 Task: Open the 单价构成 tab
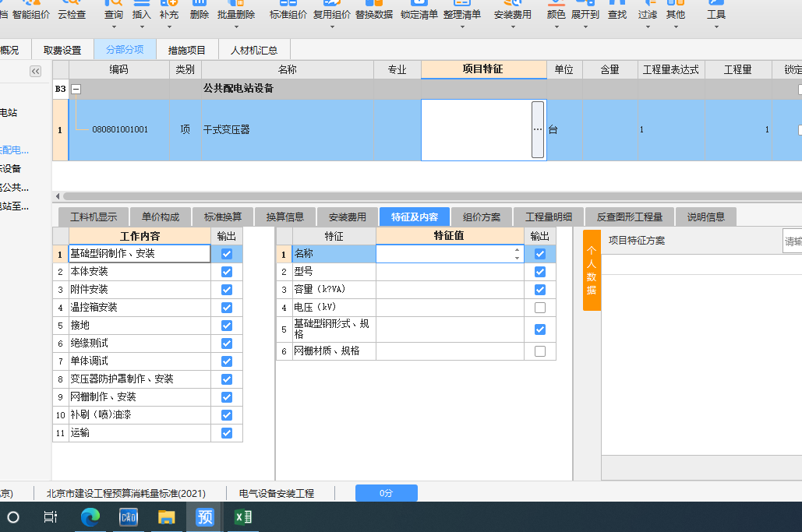(161, 217)
